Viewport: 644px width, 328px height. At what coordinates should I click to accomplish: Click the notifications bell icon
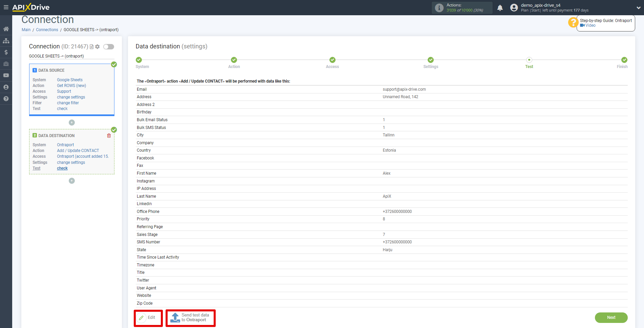(x=500, y=8)
